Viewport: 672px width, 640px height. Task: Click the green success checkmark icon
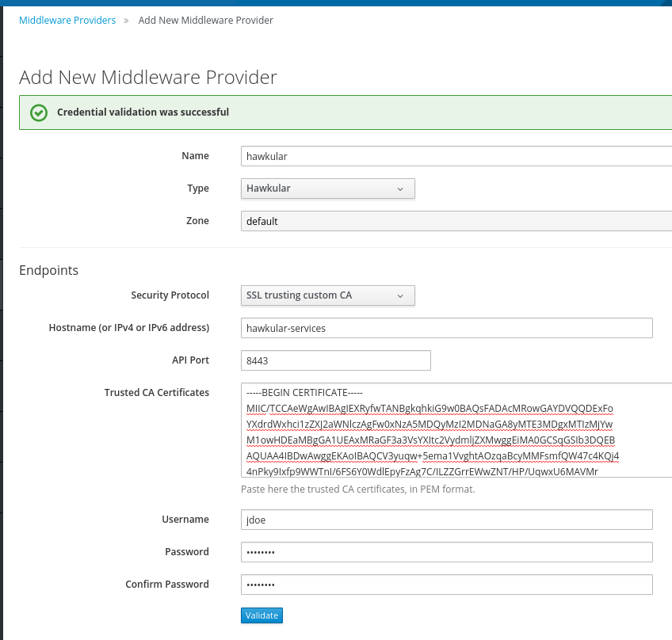39,112
